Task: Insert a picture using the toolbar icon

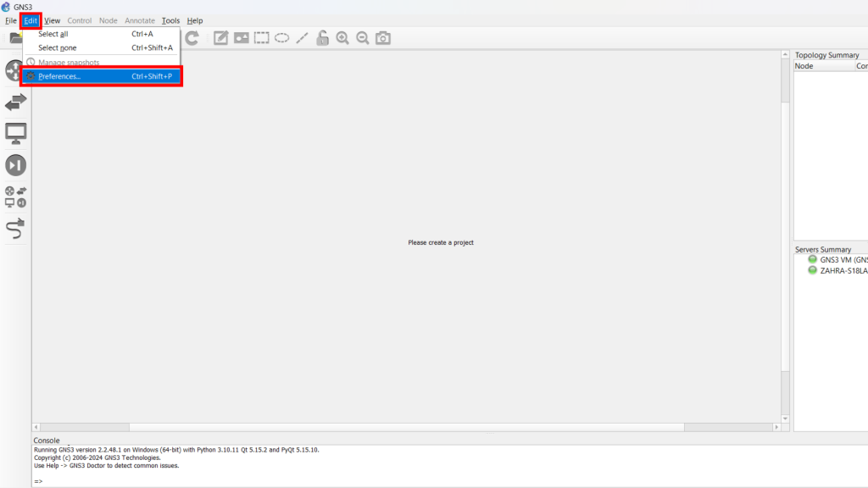Action: click(x=242, y=38)
